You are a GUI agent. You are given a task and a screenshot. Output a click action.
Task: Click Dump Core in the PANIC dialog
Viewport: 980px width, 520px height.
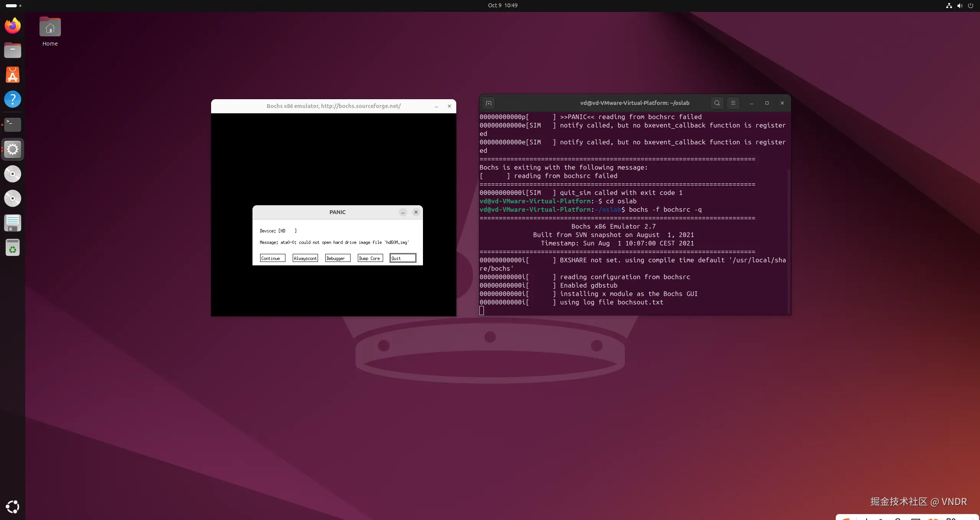click(x=370, y=258)
